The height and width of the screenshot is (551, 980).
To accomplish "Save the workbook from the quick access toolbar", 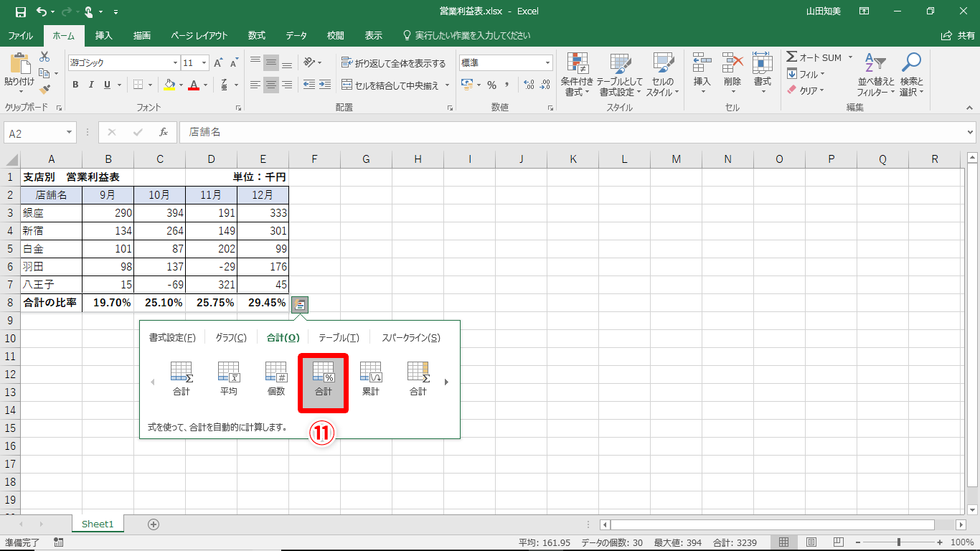I will (20, 11).
